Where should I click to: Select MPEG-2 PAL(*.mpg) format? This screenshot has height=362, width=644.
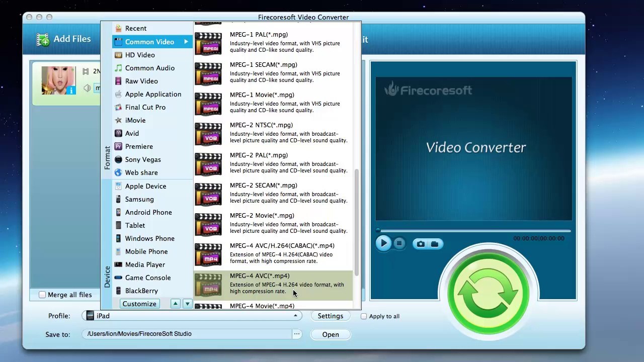pyautogui.click(x=273, y=164)
